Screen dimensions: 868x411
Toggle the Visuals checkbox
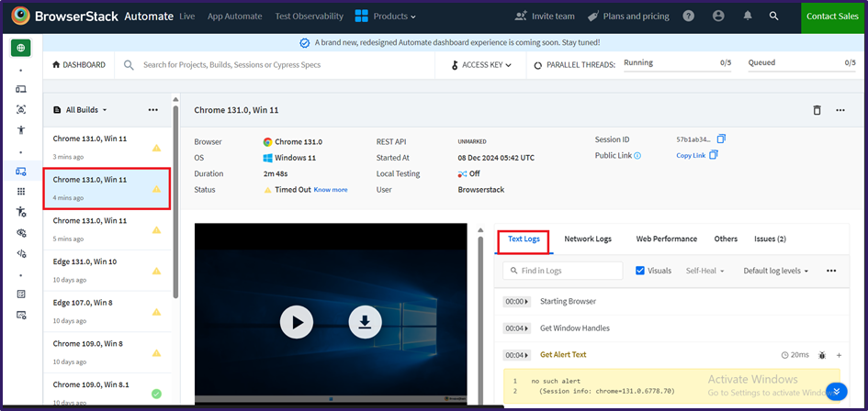641,271
